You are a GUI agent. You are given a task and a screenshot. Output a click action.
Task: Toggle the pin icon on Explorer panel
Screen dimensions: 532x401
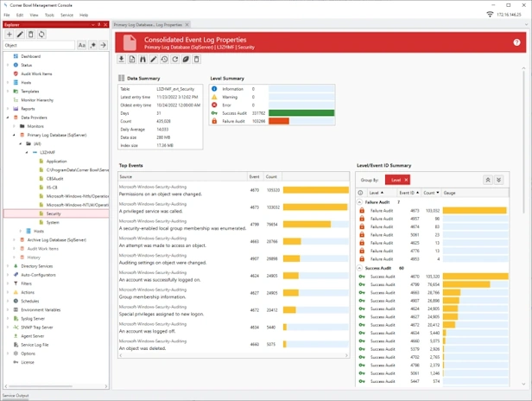click(x=99, y=24)
